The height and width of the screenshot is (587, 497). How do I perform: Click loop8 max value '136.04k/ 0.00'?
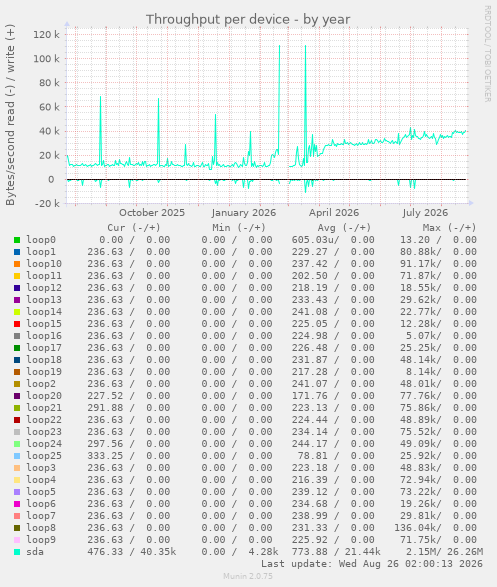[x=435, y=528]
